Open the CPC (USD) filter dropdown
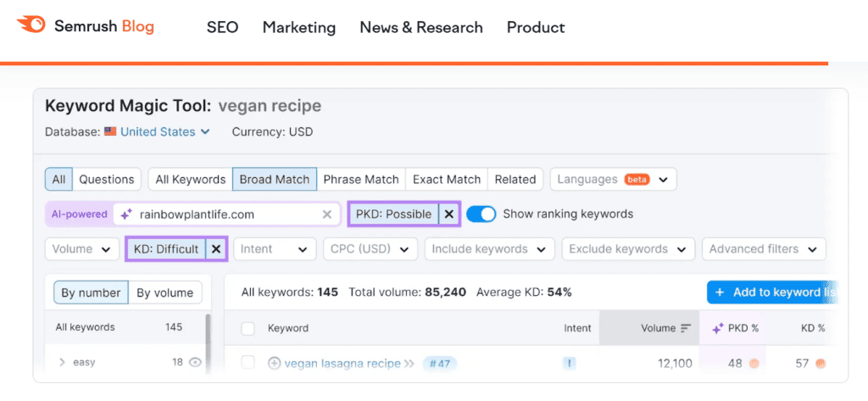 click(x=370, y=249)
